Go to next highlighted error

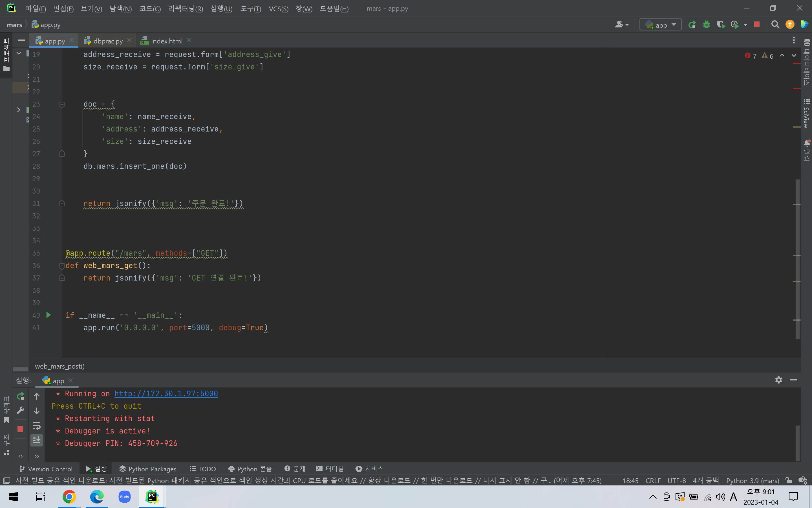coord(794,56)
